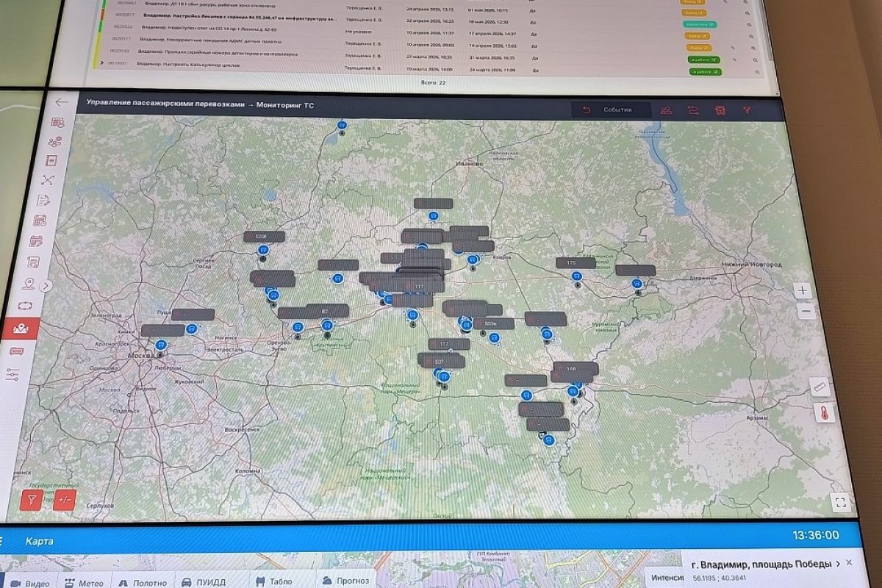Zoom out the map with minus button
The image size is (882, 588).
[806, 311]
